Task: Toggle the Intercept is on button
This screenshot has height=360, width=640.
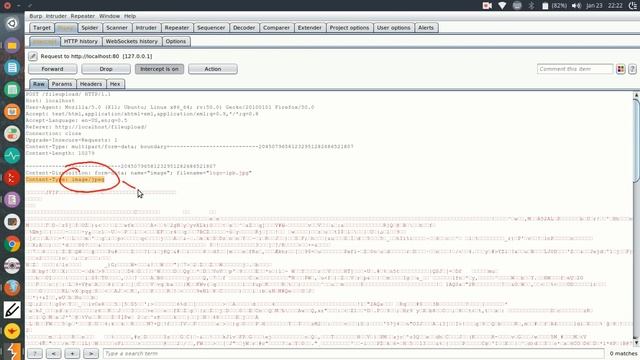Action: coord(159,69)
